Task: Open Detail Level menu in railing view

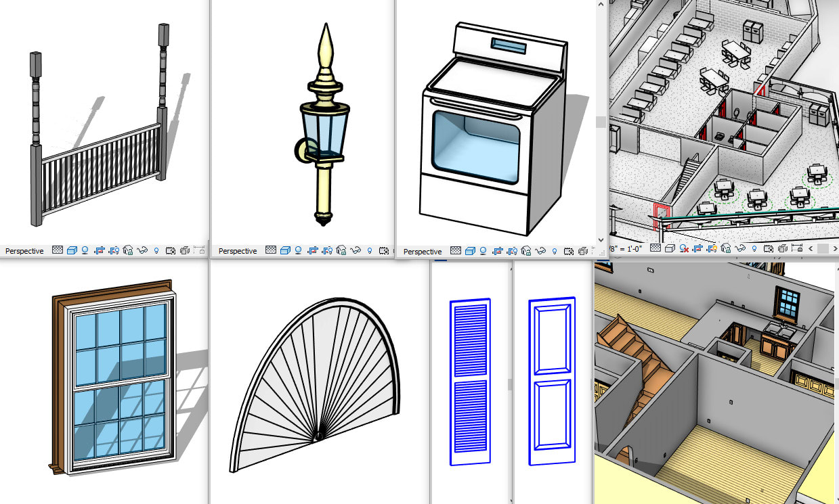Action: click(x=58, y=251)
